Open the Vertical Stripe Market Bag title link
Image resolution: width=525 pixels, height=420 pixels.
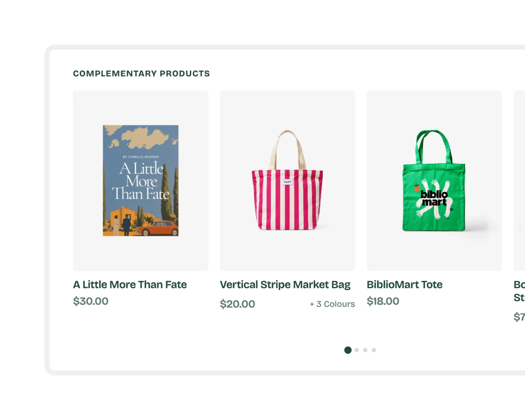click(285, 285)
